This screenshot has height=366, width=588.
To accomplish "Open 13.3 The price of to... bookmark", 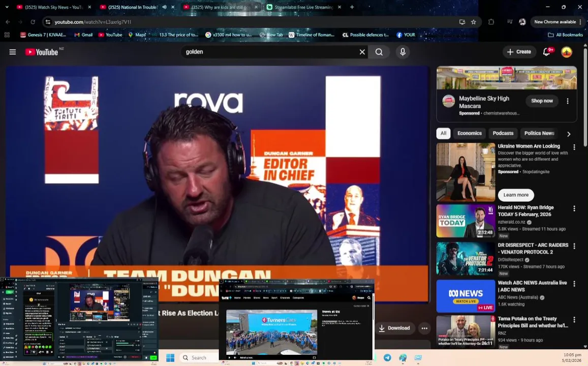I will (x=175, y=35).
